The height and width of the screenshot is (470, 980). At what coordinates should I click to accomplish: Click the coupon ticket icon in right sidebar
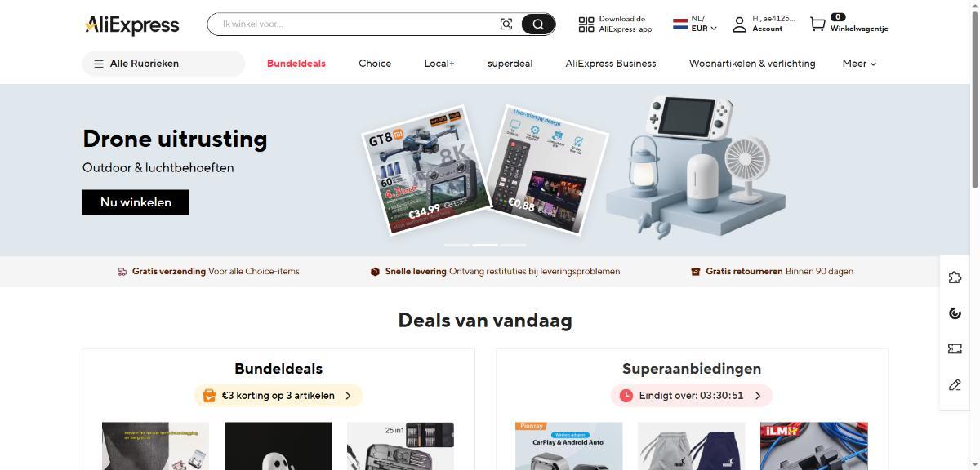pyautogui.click(x=955, y=348)
